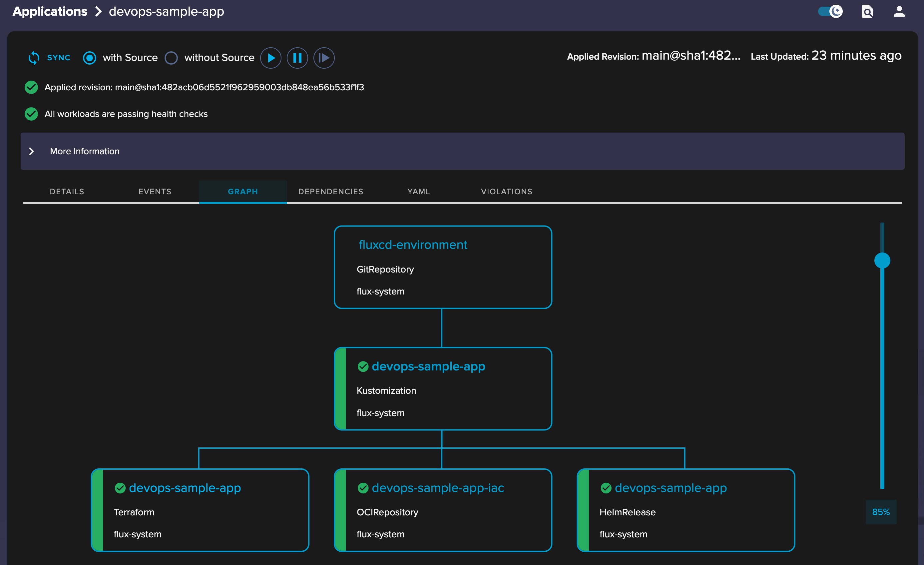The image size is (924, 565).
Task: Click the Sync refresh icon
Action: click(x=34, y=58)
